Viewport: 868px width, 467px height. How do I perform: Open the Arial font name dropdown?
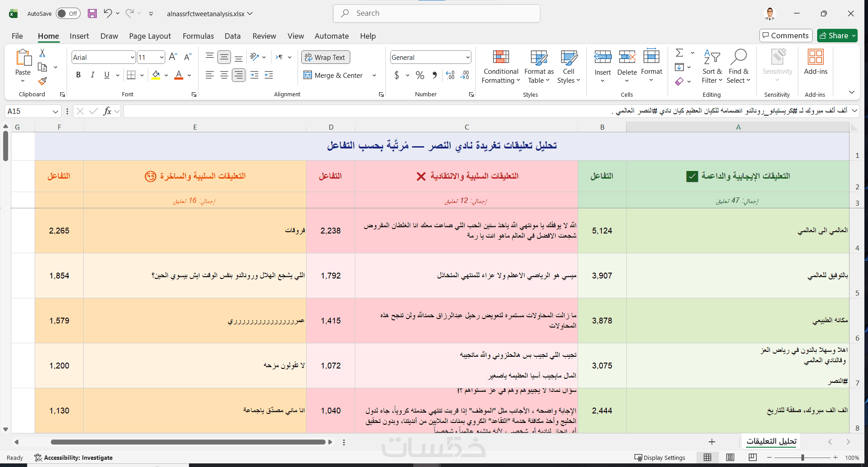point(132,57)
